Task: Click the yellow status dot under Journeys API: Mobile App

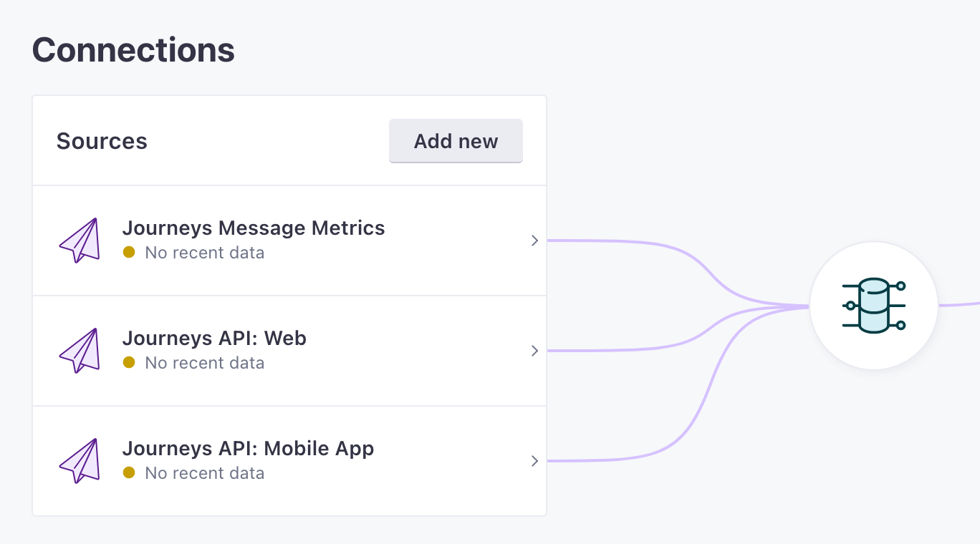Action: coord(129,472)
